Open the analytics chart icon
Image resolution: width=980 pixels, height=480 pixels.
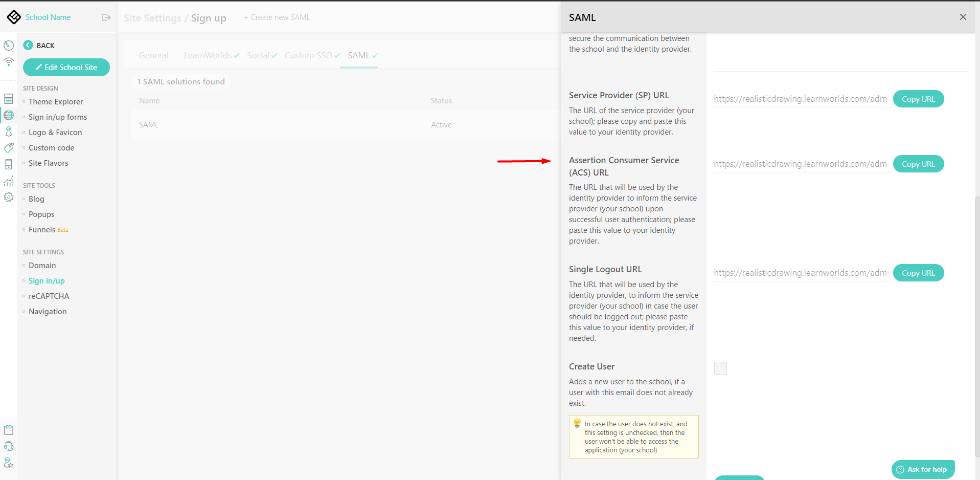(9, 181)
